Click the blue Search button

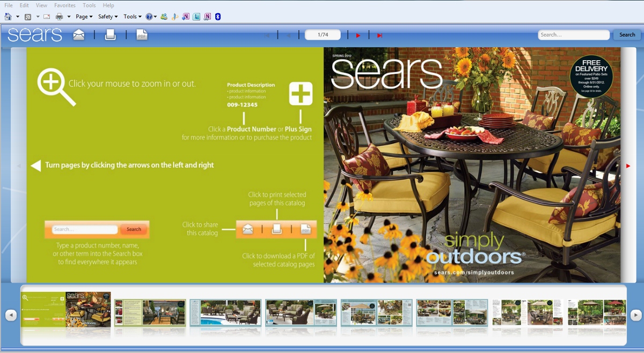point(627,35)
